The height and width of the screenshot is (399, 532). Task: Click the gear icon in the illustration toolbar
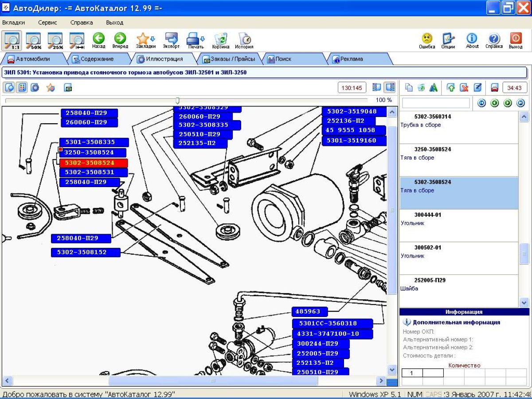(35, 87)
